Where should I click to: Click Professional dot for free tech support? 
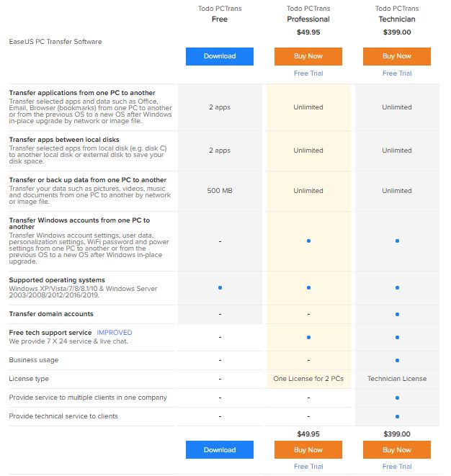click(x=308, y=337)
